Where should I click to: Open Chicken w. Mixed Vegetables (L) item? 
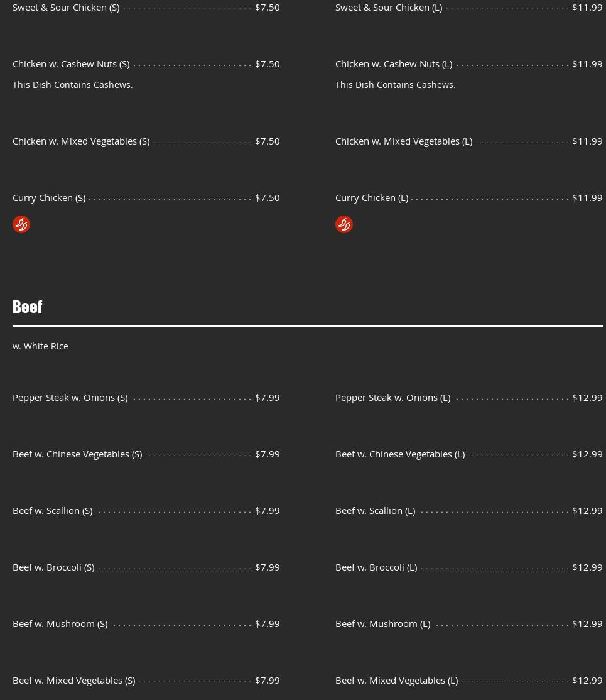pyautogui.click(x=404, y=141)
